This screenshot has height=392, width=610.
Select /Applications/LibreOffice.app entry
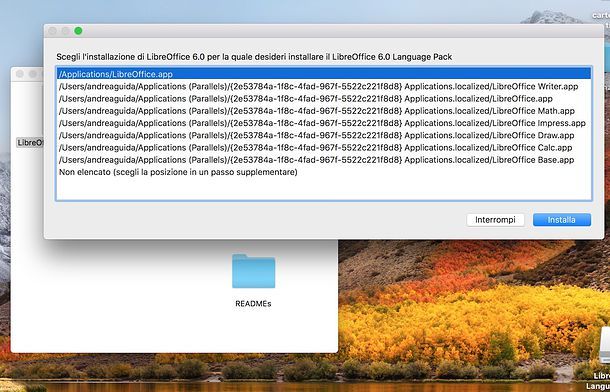coord(324,74)
